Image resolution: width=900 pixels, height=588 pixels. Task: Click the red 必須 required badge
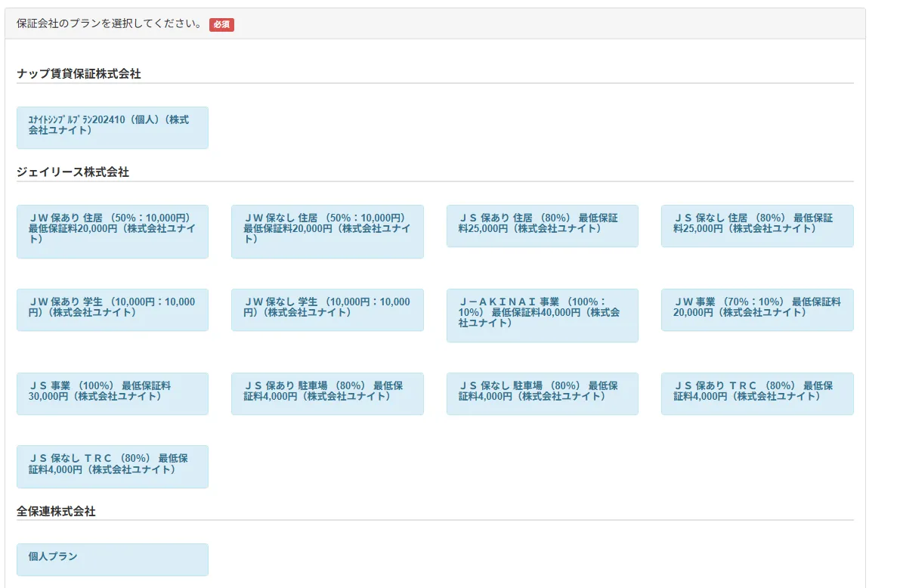tap(221, 24)
